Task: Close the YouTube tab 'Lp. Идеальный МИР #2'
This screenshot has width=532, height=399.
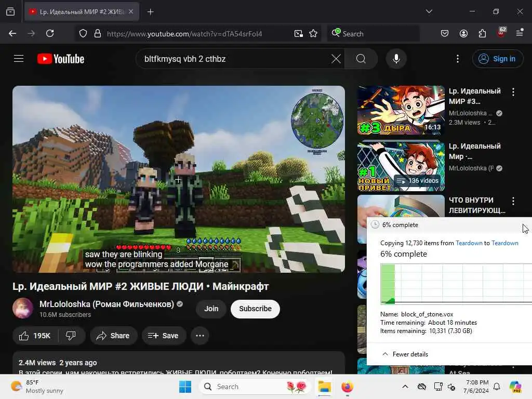Action: (x=131, y=11)
